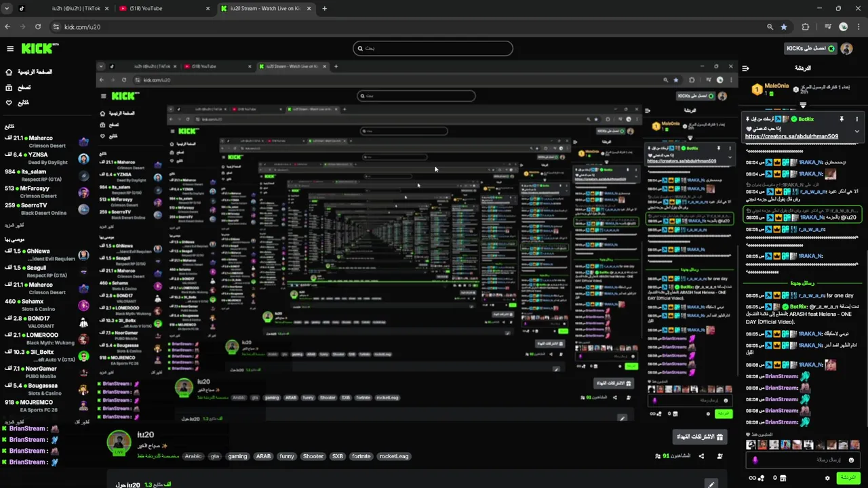The height and width of the screenshot is (488, 868).
Task: Open its_salam channel in the sidebar
Action: (46, 176)
